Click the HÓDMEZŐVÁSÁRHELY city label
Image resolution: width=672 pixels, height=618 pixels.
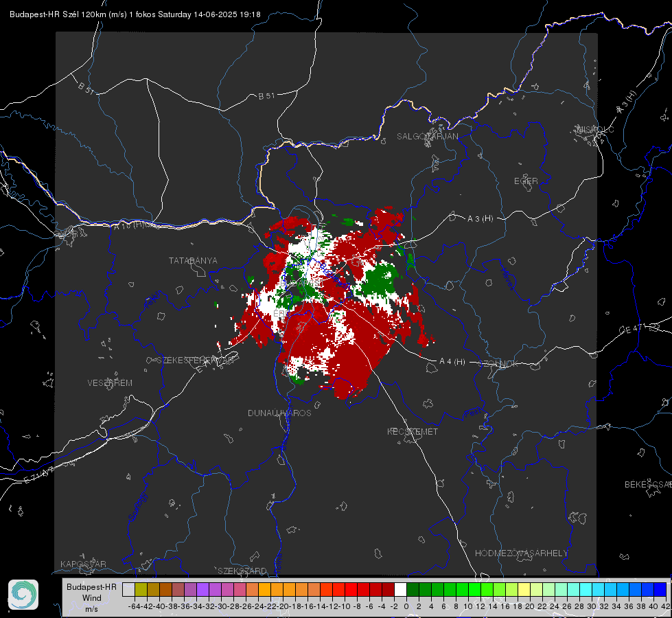tap(521, 553)
